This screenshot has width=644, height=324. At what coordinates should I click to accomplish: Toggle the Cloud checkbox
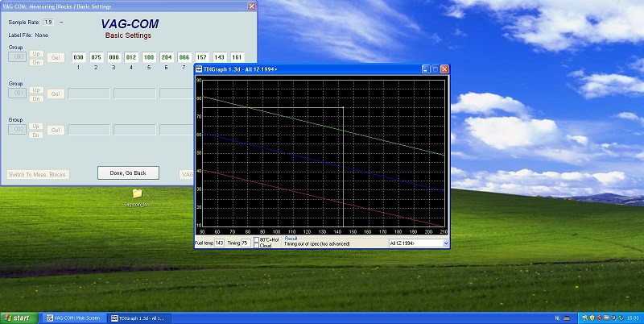pos(257,245)
